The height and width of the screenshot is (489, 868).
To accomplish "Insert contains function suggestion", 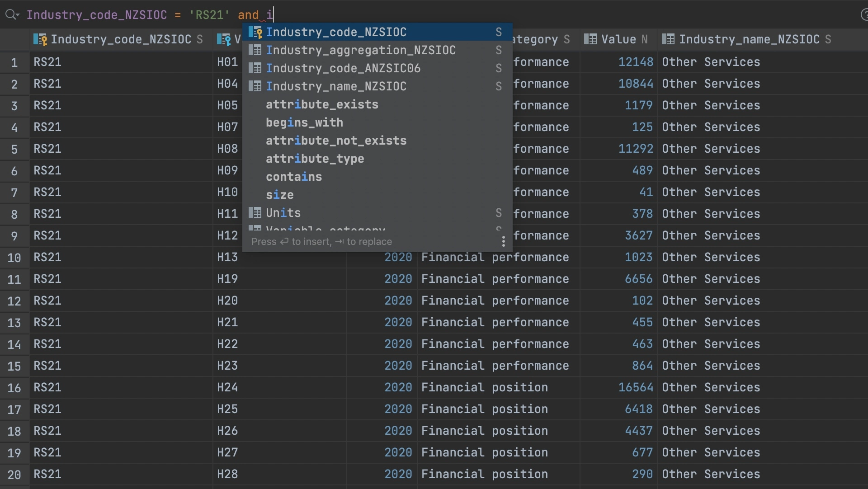I will 377,177.
